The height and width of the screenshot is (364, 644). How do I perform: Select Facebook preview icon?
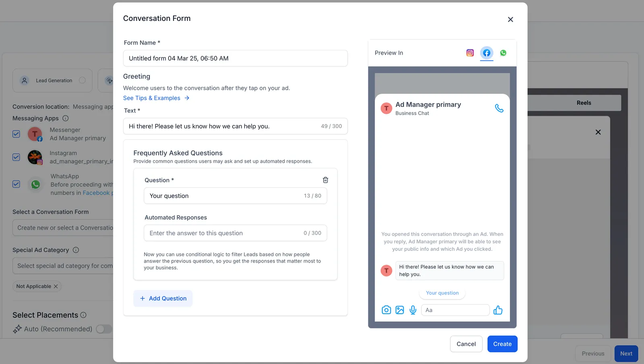pyautogui.click(x=487, y=53)
